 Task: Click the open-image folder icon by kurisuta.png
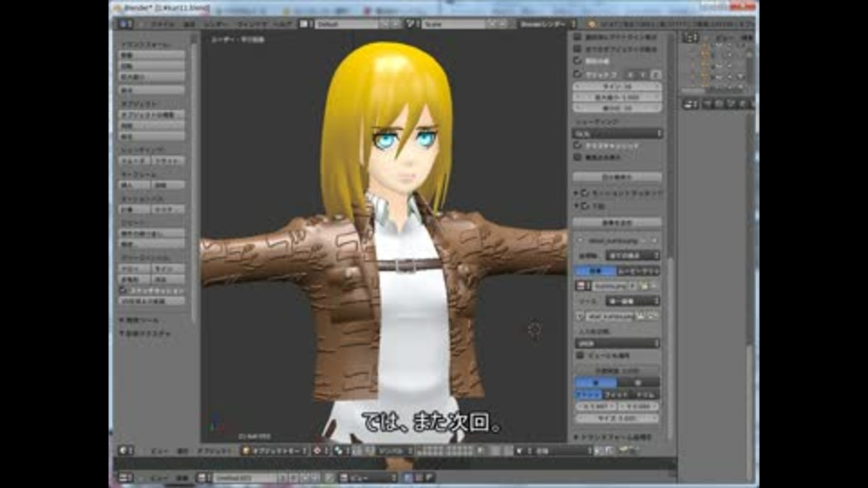pyautogui.click(x=644, y=286)
